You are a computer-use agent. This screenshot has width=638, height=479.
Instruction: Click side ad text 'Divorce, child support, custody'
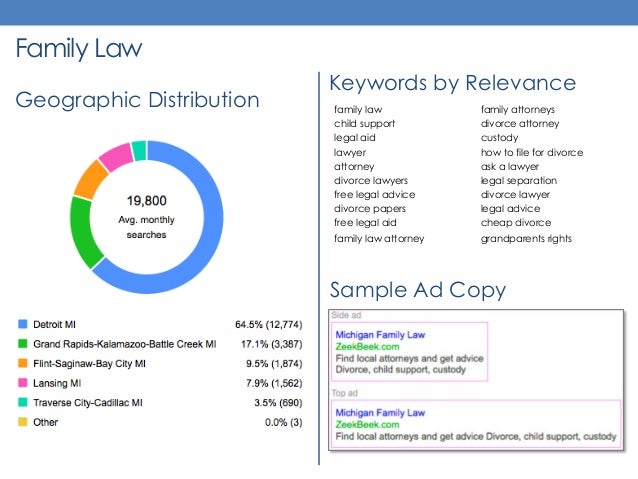tap(401, 370)
